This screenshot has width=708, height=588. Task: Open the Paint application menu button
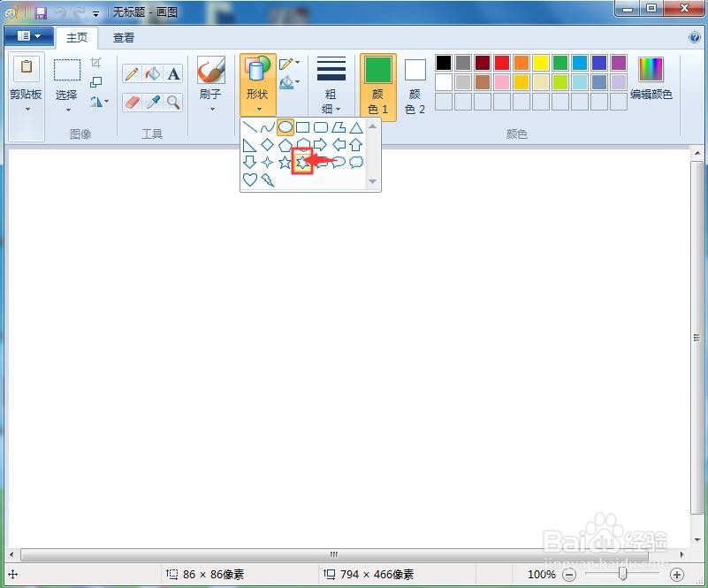click(29, 36)
